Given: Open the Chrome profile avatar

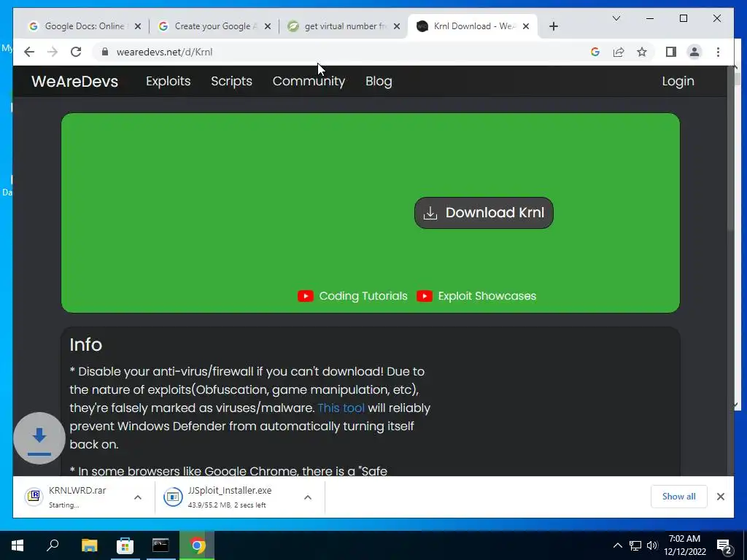Looking at the screenshot, I should tap(694, 52).
